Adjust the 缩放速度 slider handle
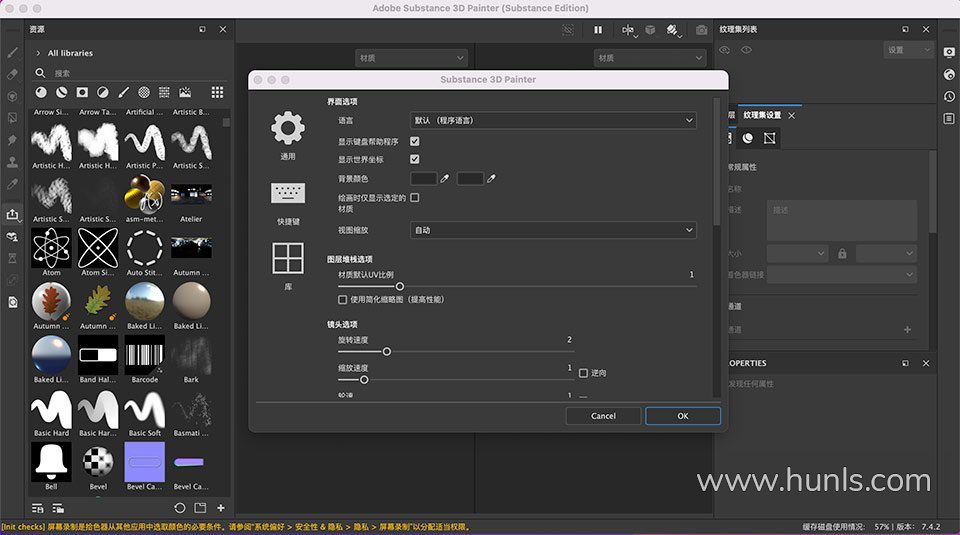This screenshot has height=535, width=960. tap(364, 380)
